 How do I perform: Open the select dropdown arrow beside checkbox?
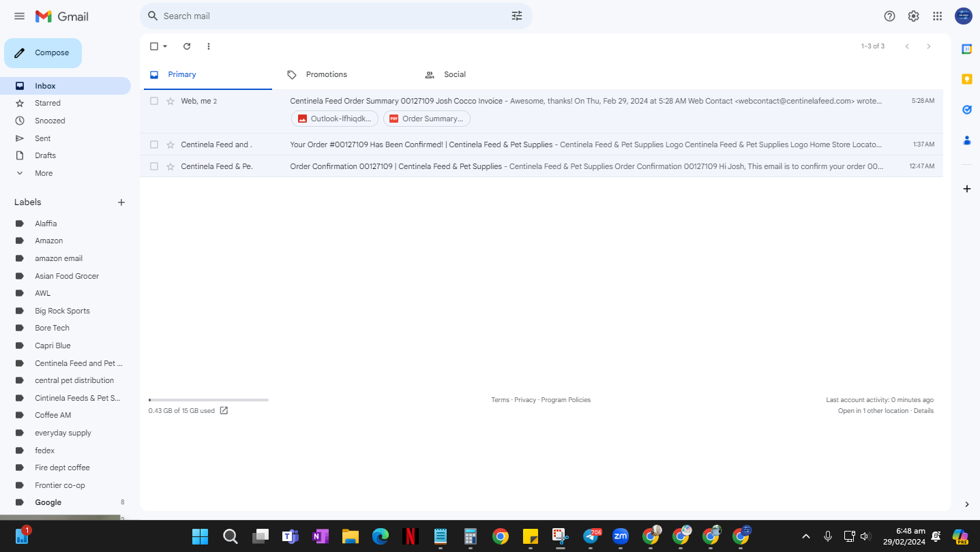point(165,46)
